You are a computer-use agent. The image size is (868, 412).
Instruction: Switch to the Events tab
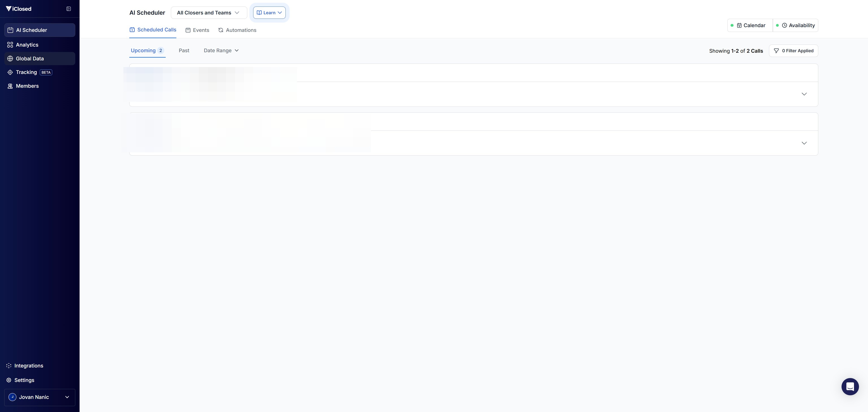[x=198, y=30]
